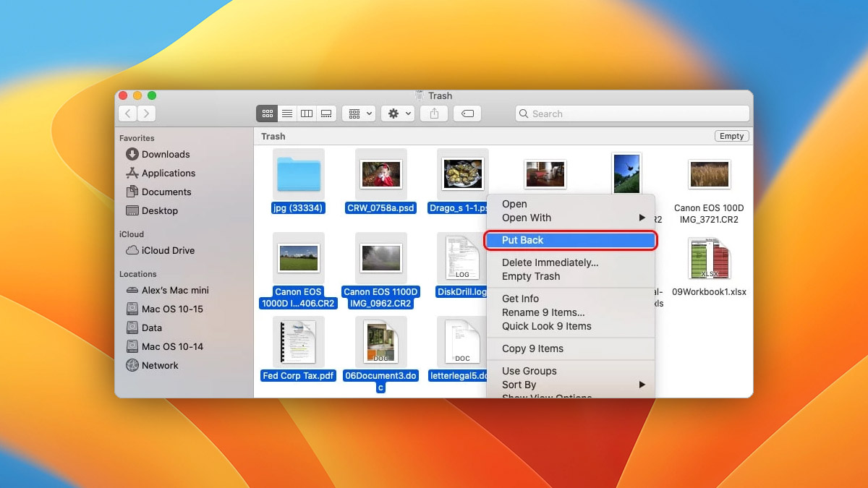This screenshot has height=488, width=868.
Task: Select the dark room interior photo thumbnail
Action: tap(545, 174)
